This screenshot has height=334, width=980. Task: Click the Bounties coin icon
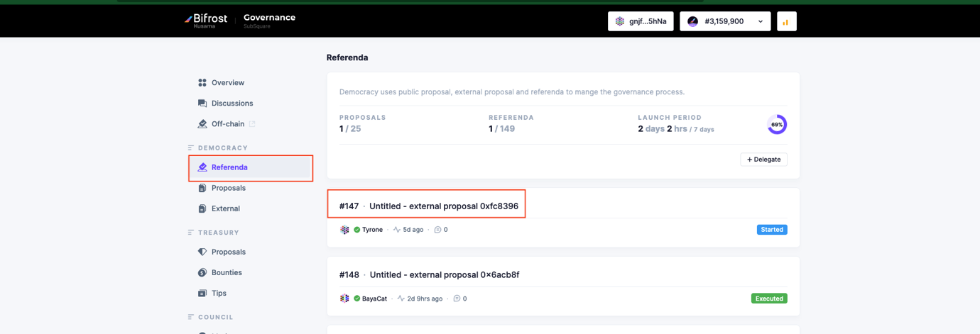tap(202, 272)
